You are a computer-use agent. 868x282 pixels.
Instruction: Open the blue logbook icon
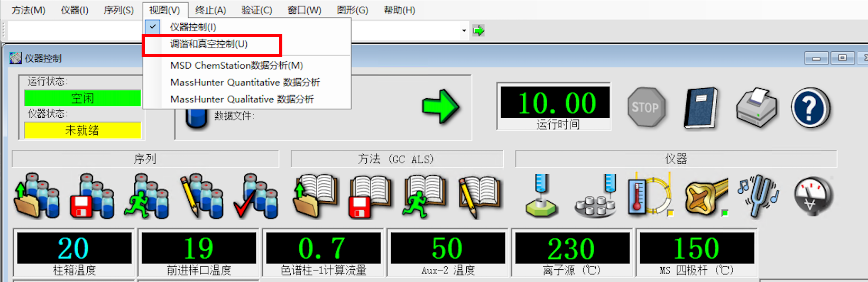(x=701, y=108)
